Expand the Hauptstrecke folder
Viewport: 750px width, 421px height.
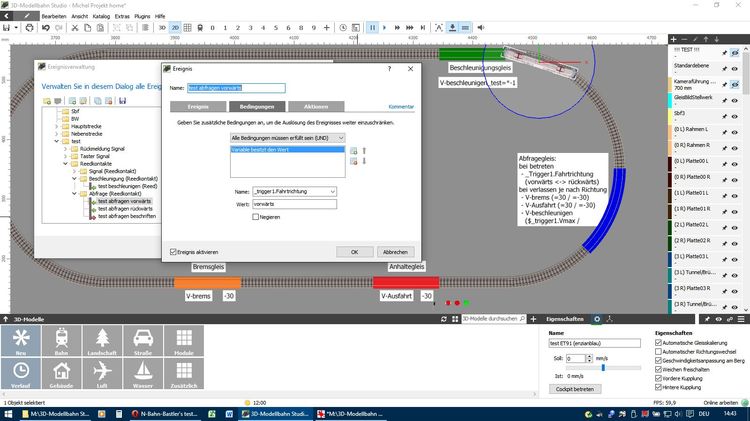tap(57, 126)
